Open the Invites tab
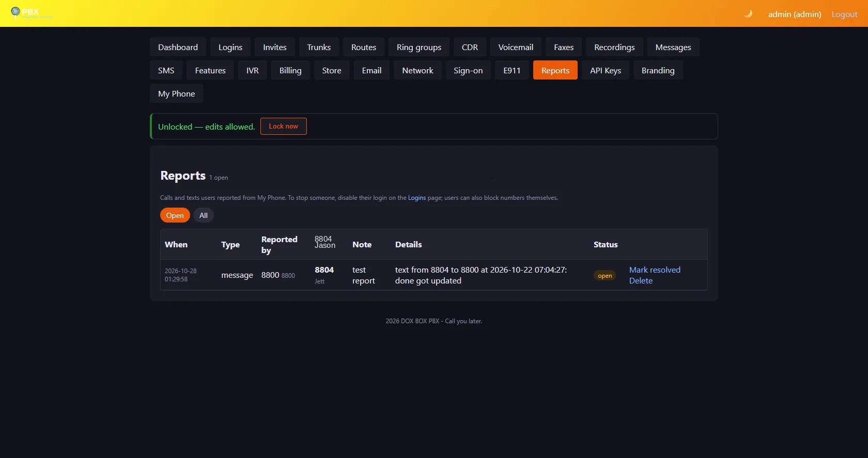The height and width of the screenshot is (458, 868). [x=275, y=47]
